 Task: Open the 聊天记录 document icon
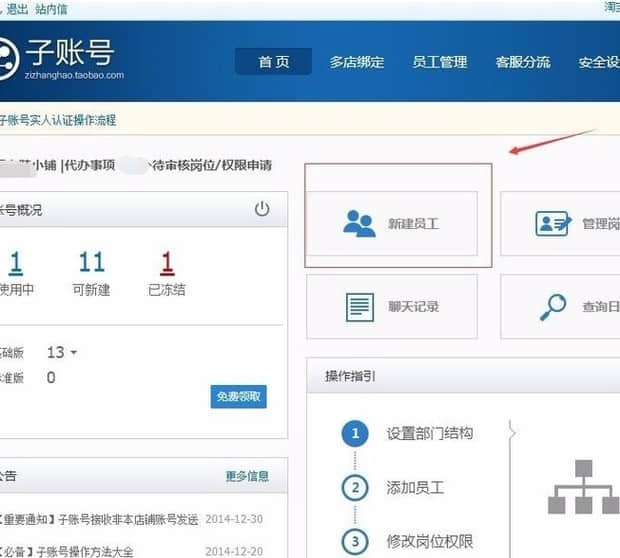click(359, 307)
